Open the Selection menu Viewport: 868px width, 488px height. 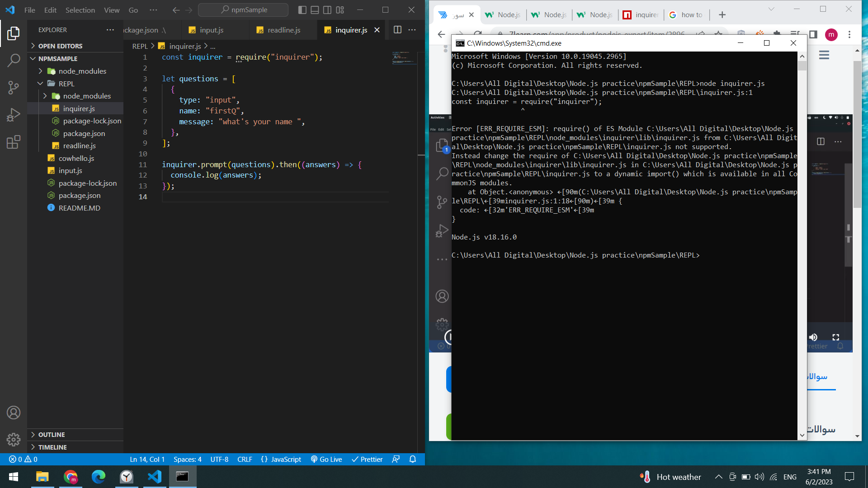click(80, 10)
